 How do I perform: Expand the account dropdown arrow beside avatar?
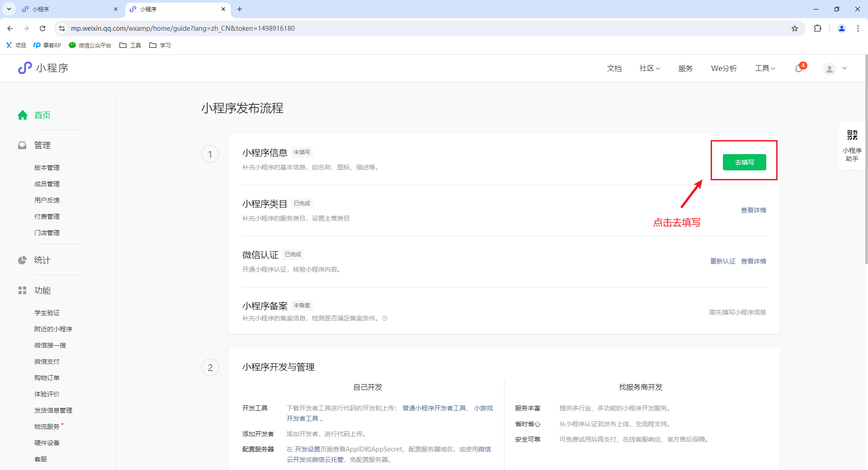[x=844, y=69]
